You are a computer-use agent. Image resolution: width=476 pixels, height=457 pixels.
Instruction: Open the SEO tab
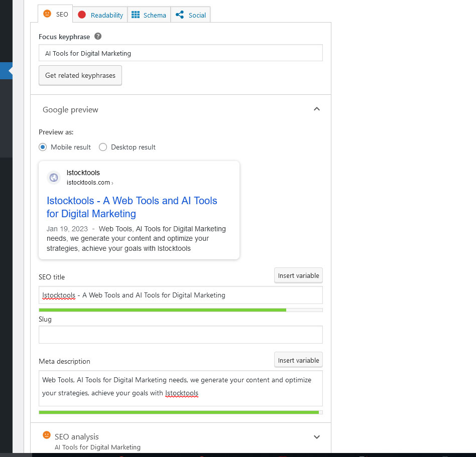55,14
